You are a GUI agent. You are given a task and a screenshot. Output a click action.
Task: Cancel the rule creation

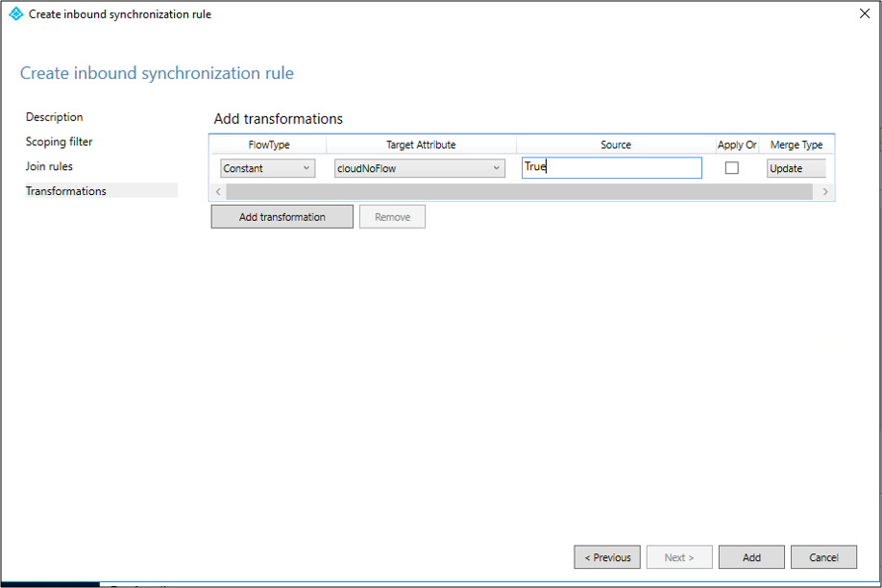824,557
